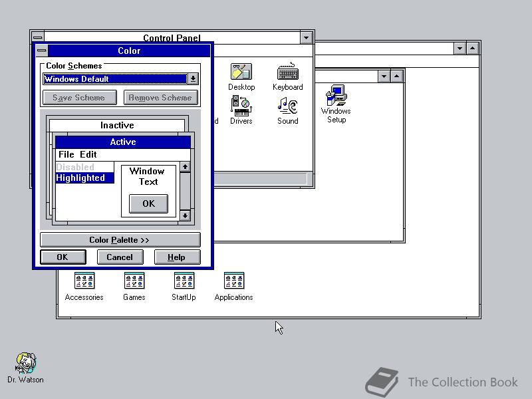
Task: Open the Control Panel control menu box
Action: [38, 37]
